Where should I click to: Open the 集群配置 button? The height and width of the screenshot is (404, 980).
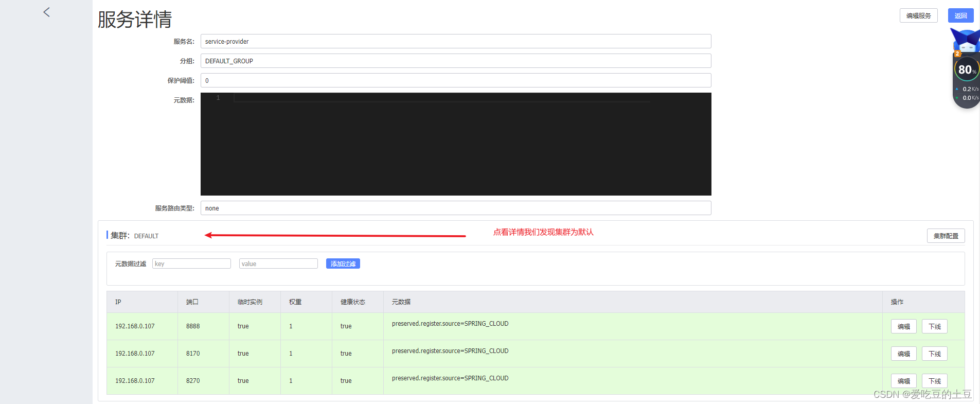click(946, 236)
